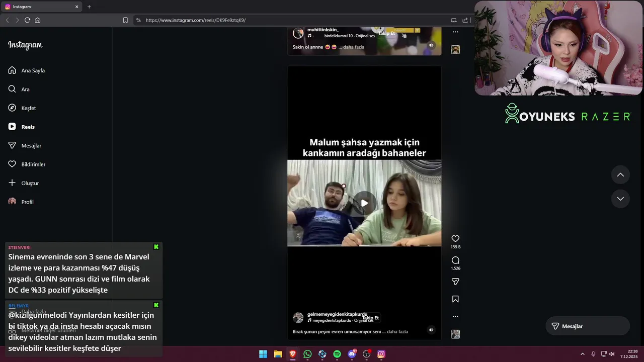The image size is (644, 362).
Task: Reload the page in the browser
Action: click(27, 20)
